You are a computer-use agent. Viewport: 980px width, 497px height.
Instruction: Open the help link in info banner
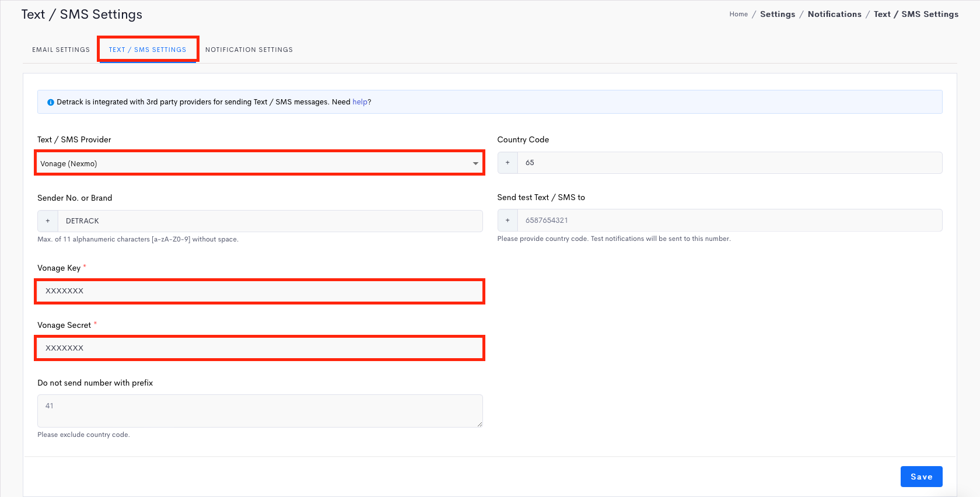[360, 102]
